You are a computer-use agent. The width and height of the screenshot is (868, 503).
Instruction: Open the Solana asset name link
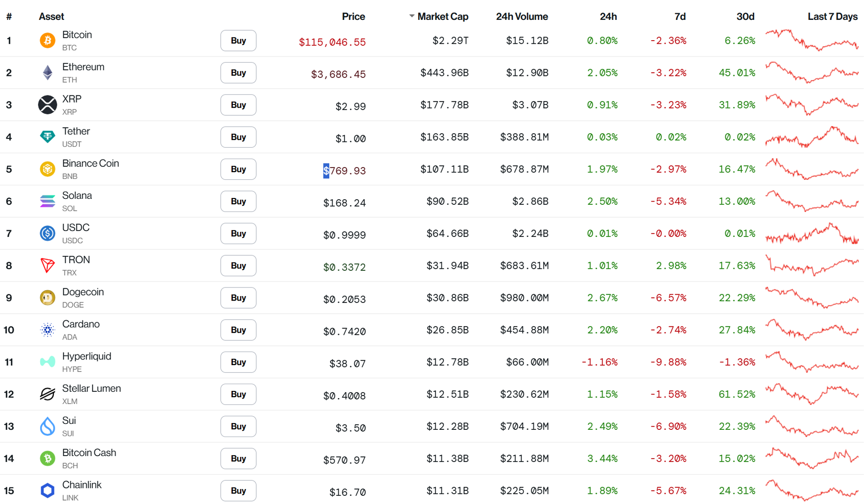77,196
